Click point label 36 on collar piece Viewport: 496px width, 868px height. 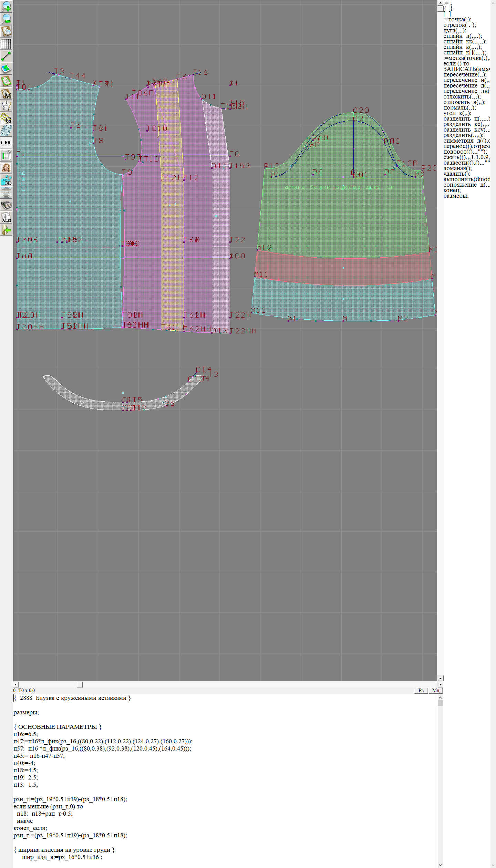click(170, 403)
